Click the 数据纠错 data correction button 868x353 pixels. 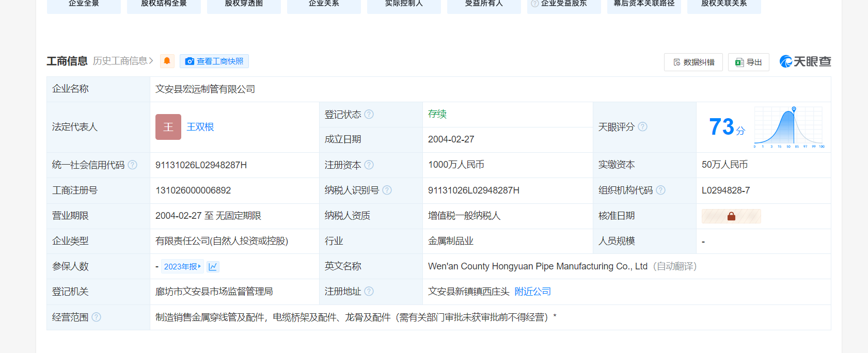click(x=693, y=62)
